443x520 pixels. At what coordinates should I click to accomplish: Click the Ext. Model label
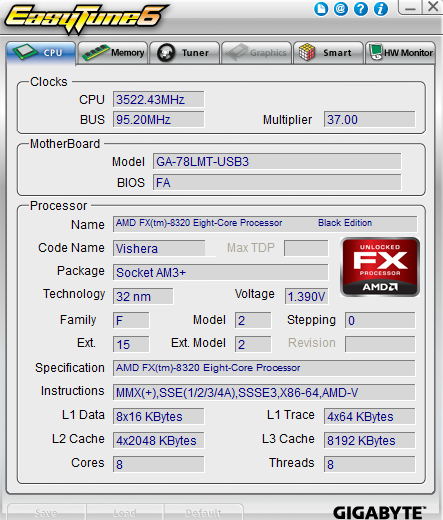(x=198, y=343)
